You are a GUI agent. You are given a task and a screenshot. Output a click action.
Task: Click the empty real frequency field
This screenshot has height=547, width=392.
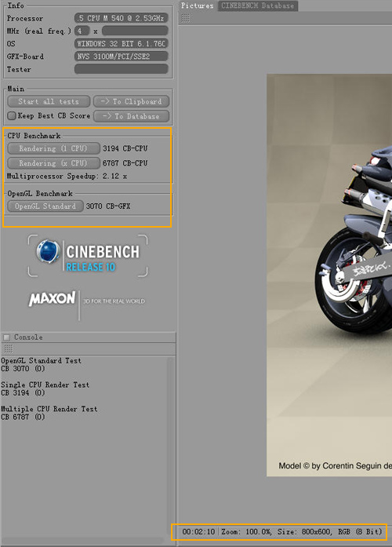coord(135,31)
